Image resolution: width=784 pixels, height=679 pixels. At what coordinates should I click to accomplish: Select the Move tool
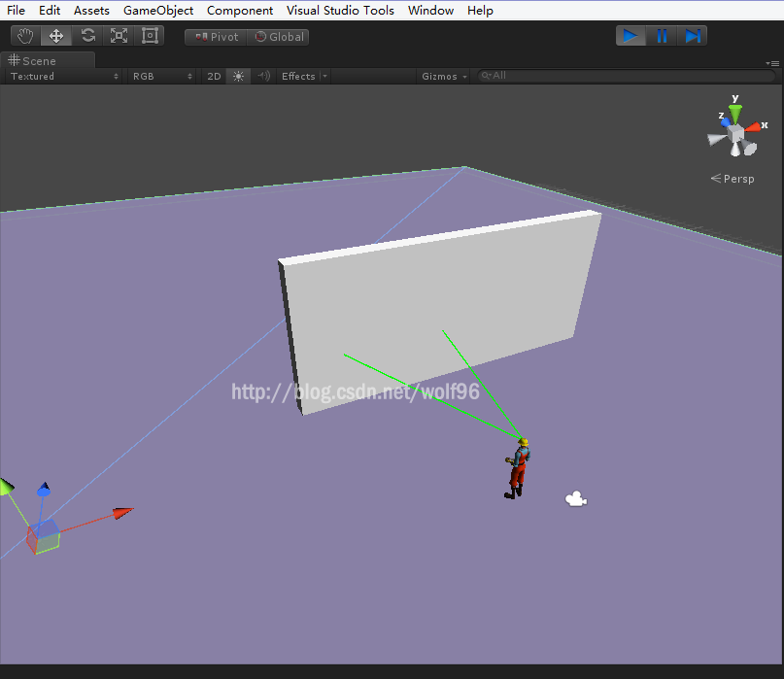coord(56,36)
